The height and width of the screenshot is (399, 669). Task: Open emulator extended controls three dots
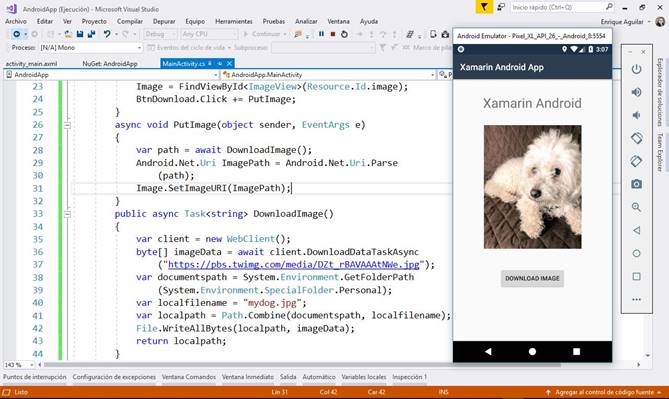636,300
